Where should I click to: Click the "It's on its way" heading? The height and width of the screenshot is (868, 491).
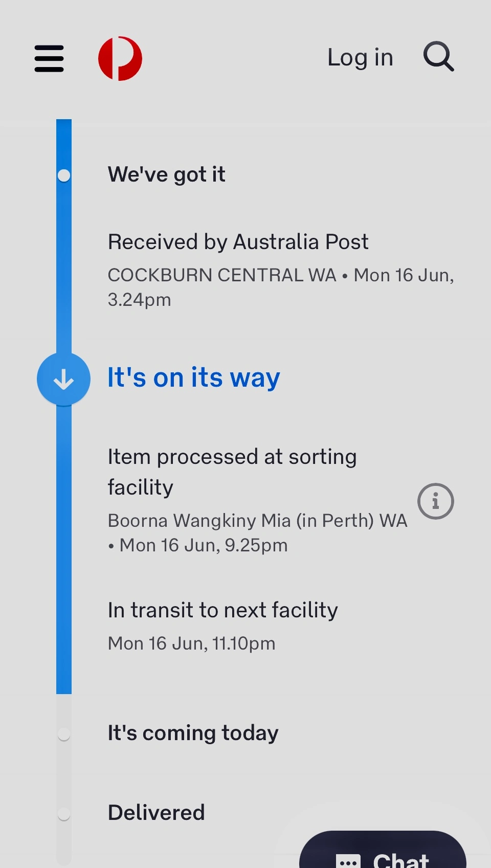point(193,378)
